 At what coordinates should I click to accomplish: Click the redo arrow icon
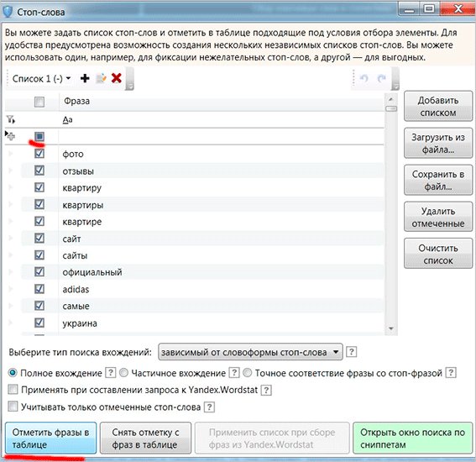point(381,78)
